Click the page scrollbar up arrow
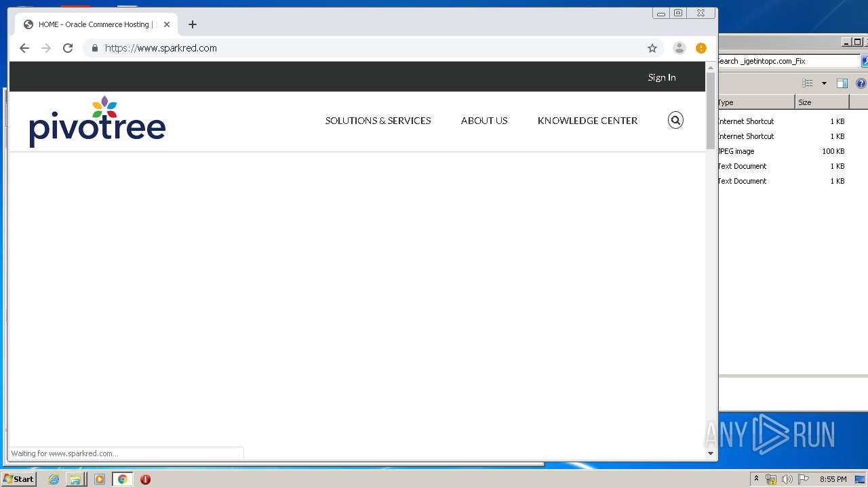This screenshot has height=488, width=868. pos(711,67)
